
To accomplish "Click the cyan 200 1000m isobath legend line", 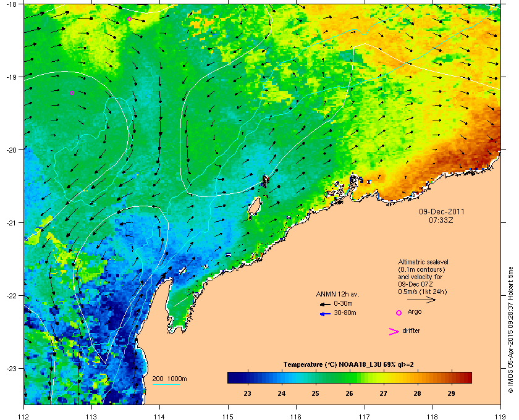I will click(x=166, y=384).
